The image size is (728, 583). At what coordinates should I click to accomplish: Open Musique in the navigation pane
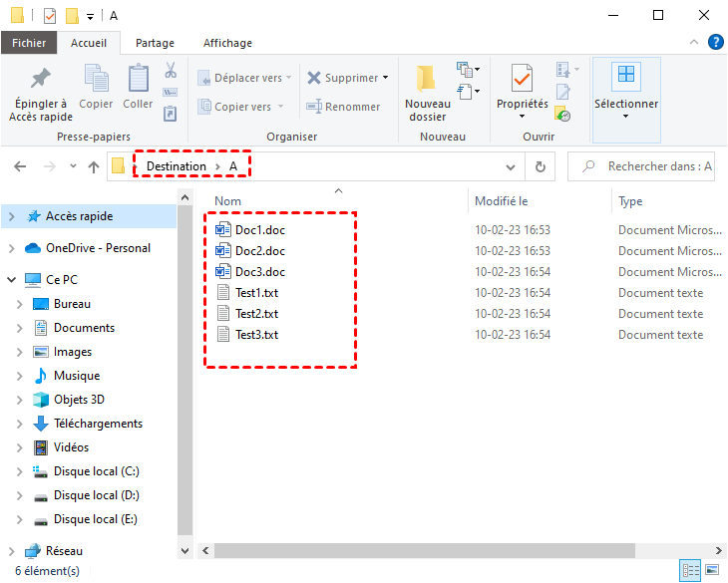77,376
